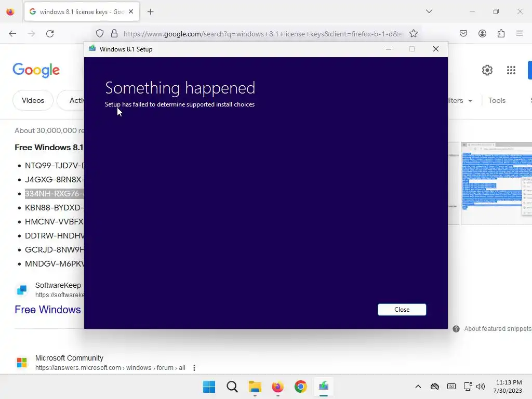Viewport: 532px width, 399px height.
Task: Open the featured snippet screenshot thumbnail
Action: pos(496,183)
